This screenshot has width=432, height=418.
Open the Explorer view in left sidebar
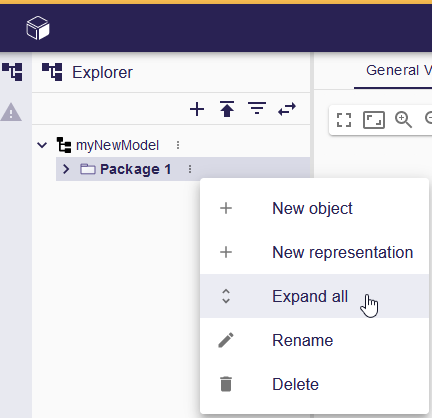pyautogui.click(x=12, y=72)
